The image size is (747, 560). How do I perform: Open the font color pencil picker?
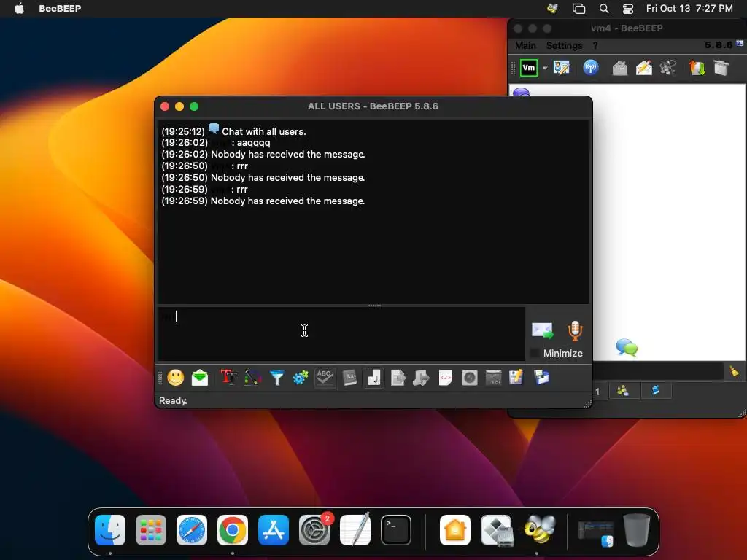[252, 378]
